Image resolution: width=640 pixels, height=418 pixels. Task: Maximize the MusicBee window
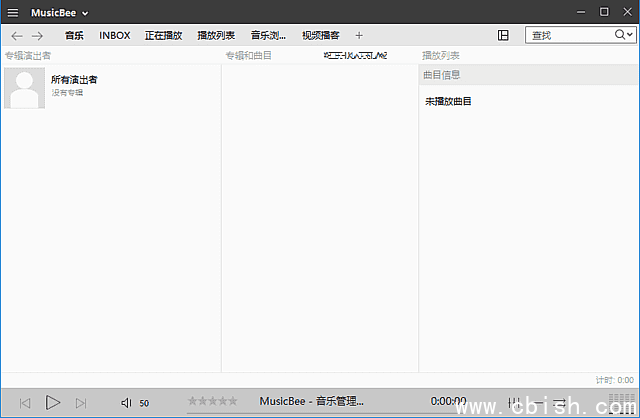(604, 12)
